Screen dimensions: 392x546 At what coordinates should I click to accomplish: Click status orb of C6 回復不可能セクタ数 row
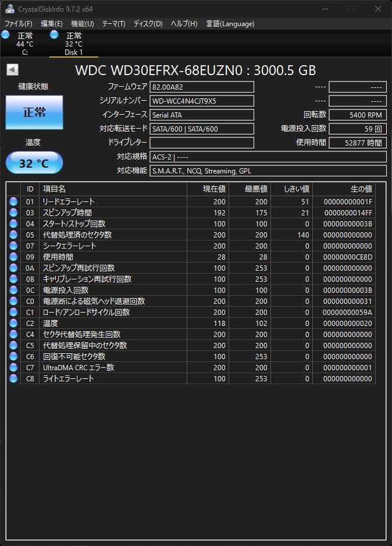[x=13, y=356]
